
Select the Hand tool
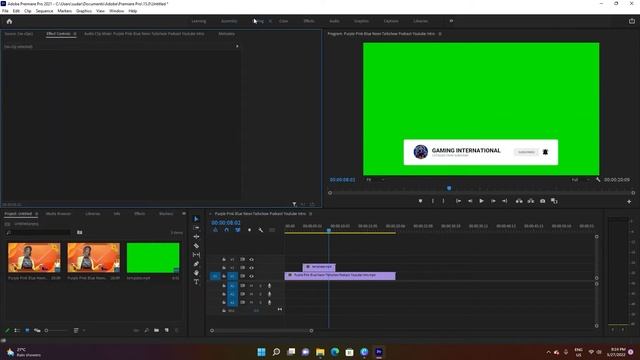click(196, 273)
